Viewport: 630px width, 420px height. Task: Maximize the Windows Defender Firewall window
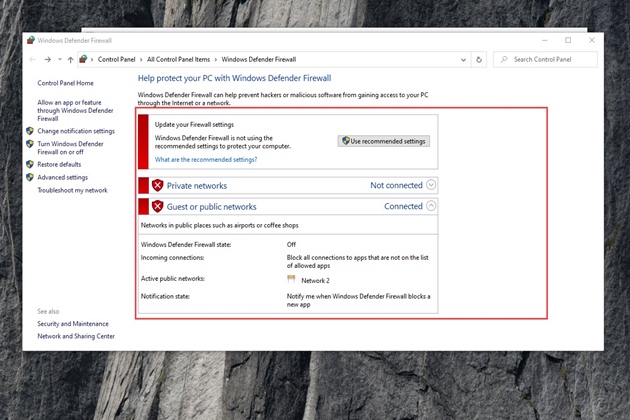(x=568, y=40)
